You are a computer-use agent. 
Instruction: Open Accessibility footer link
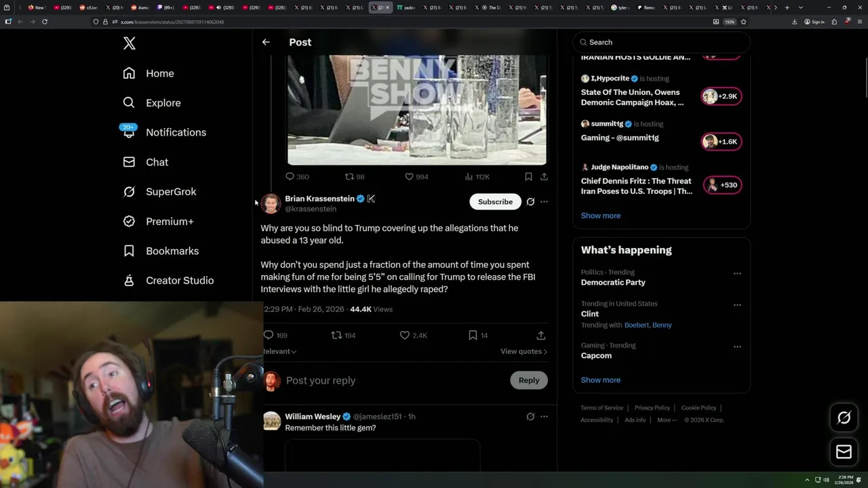597,420
